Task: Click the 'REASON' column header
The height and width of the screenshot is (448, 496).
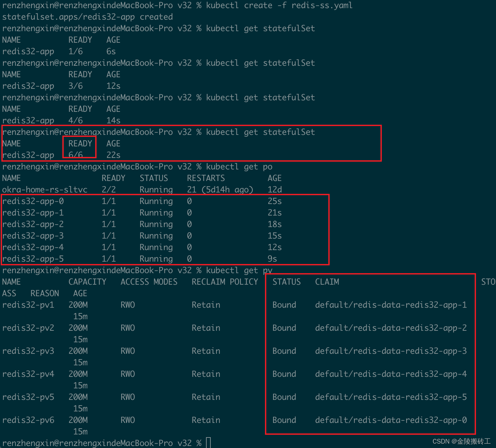Action: pos(45,293)
